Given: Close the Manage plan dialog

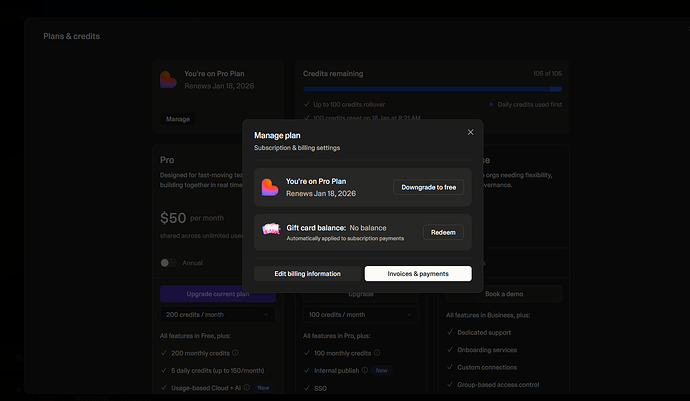Looking at the screenshot, I should (x=470, y=132).
